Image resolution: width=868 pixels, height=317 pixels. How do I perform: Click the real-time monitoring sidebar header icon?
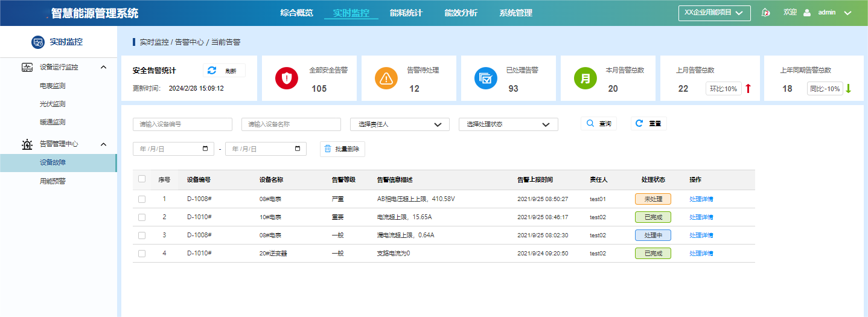tap(38, 42)
